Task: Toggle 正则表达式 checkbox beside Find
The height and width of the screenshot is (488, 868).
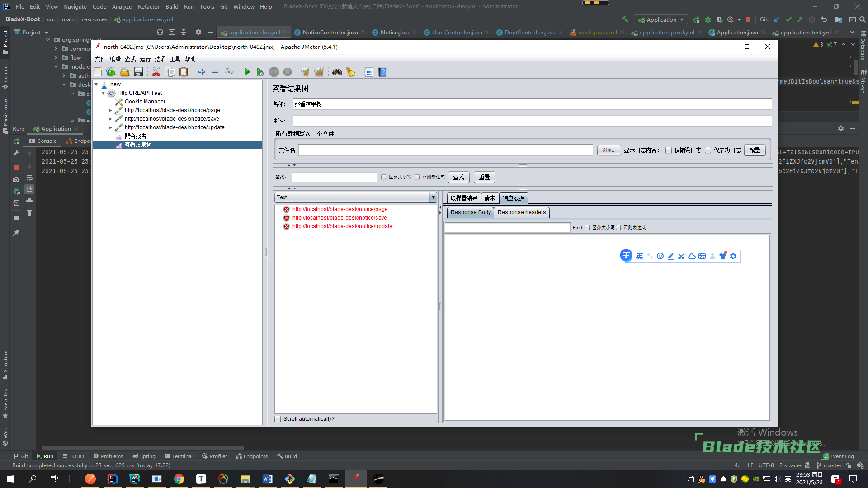Action: [x=618, y=228]
